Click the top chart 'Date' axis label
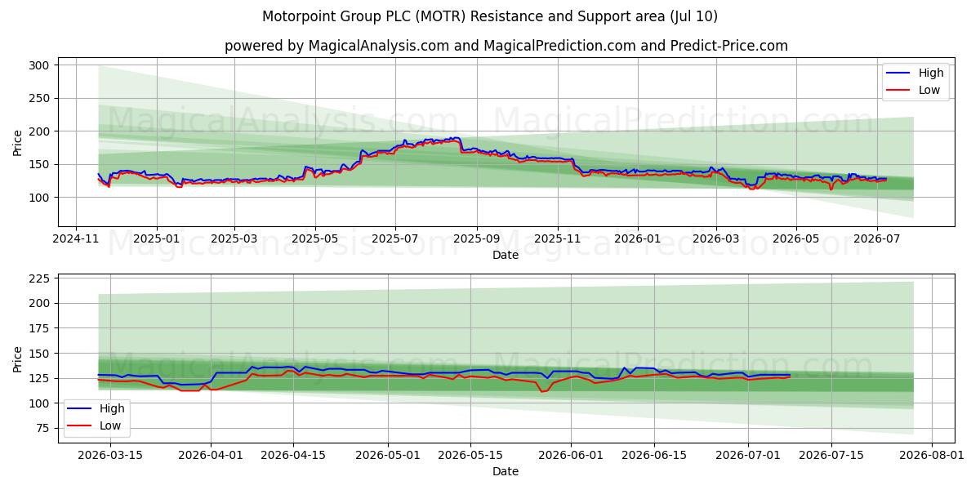The width and height of the screenshot is (980, 490). click(x=506, y=255)
